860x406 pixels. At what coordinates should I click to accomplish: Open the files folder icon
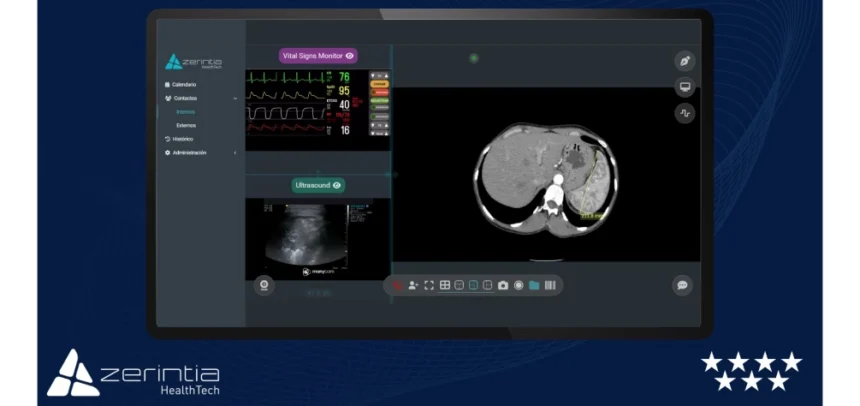(x=534, y=285)
